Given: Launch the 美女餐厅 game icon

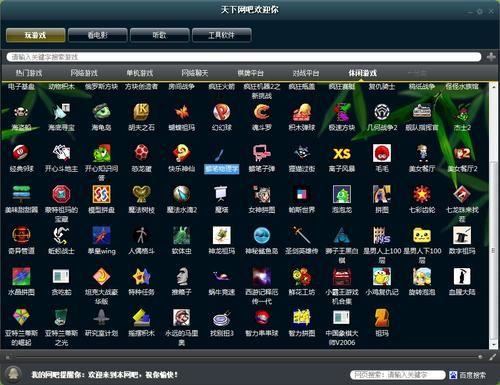Looking at the screenshot, I should [x=422, y=153].
